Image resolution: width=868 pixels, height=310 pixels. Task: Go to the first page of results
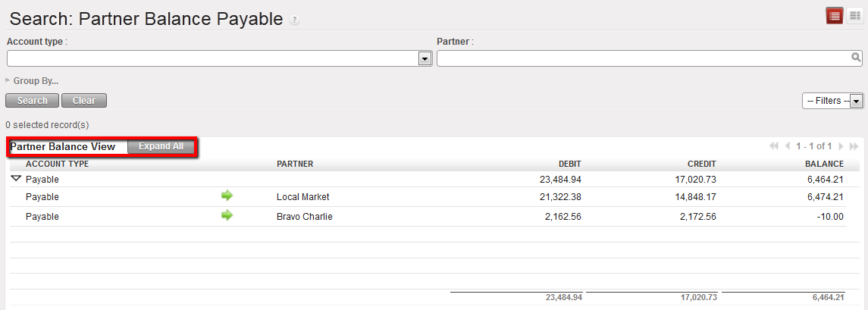pos(774,146)
